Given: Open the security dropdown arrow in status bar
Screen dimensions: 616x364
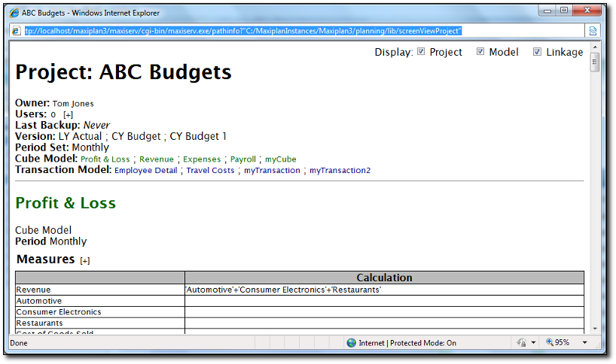Looking at the screenshot, I should click(x=533, y=343).
